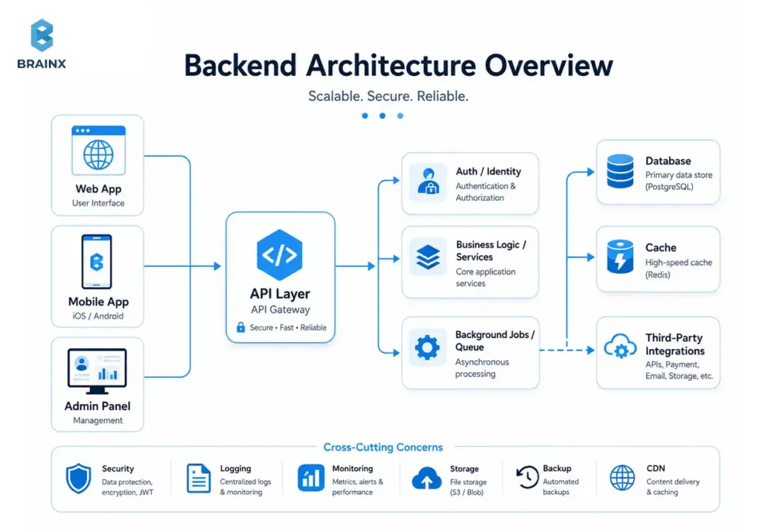Click the Logging document icon

pos(199,478)
